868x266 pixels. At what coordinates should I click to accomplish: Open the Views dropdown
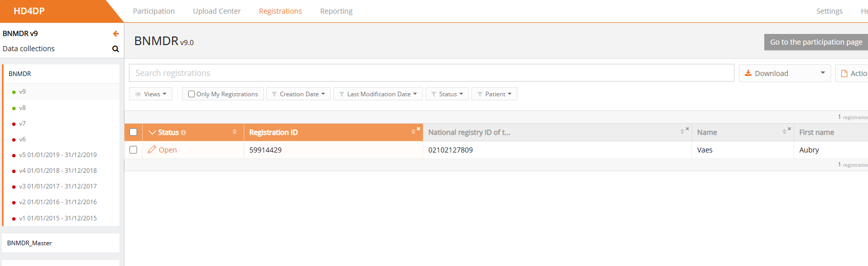coord(151,94)
